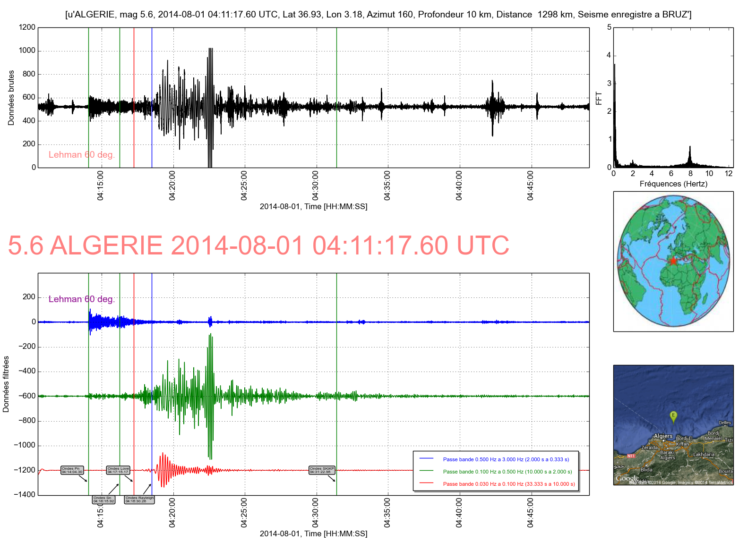The image size is (756, 550).
Task: Click the Blida label on the satellite map
Action: pos(646,470)
